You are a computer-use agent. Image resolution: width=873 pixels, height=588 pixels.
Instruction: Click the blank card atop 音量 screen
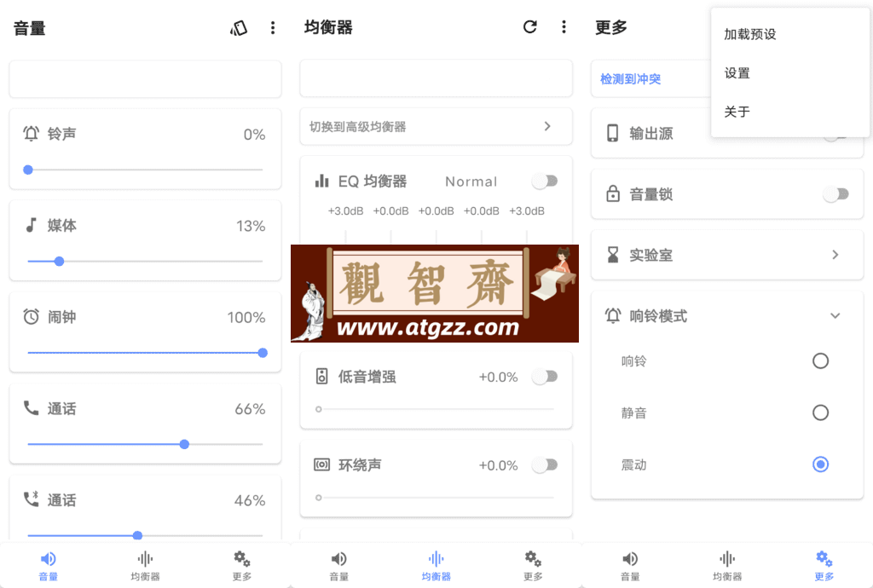coord(145,79)
